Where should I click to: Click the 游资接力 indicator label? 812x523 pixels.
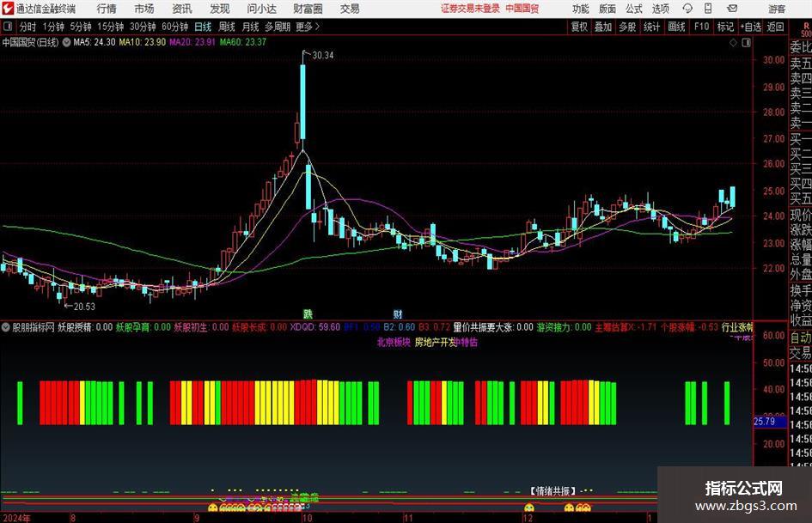click(x=564, y=327)
